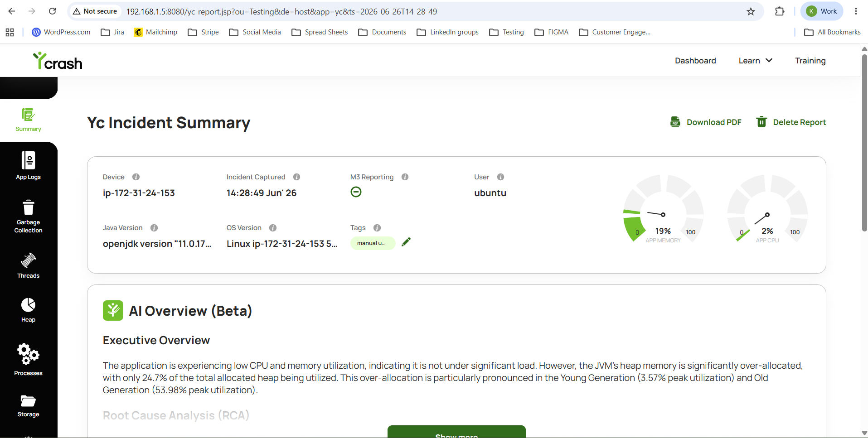Viewport: 868px width, 438px height.
Task: Click the Not secure site info chip
Action: (95, 11)
